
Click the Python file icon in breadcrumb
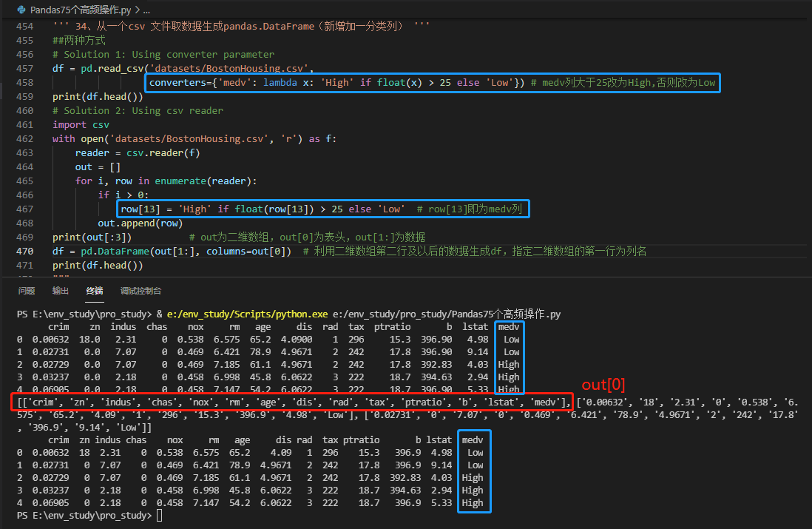21,10
